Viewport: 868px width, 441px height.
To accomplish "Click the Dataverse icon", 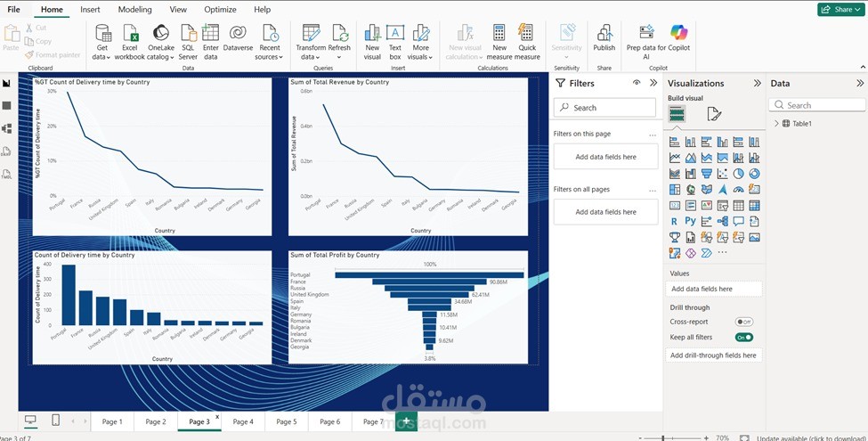I will (238, 37).
